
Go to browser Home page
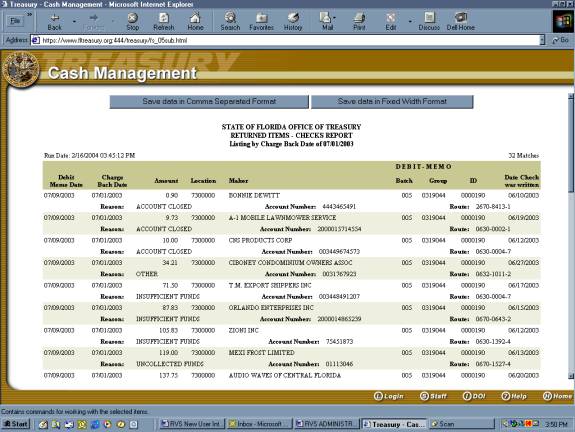195,22
